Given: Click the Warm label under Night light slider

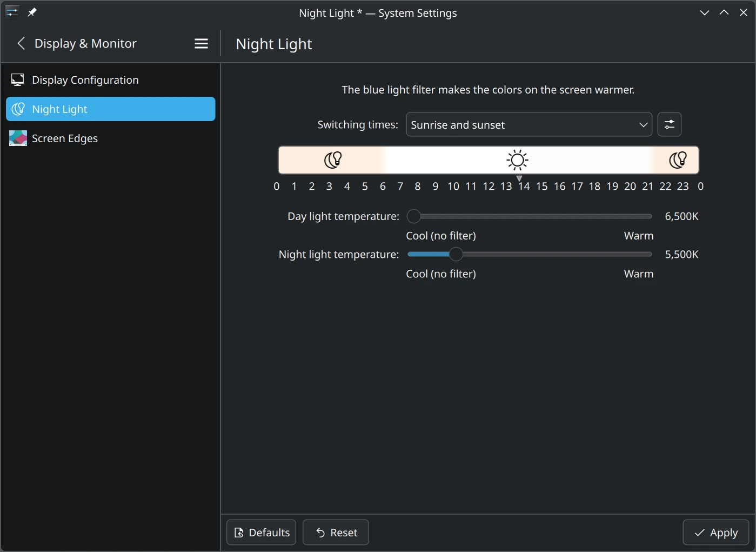Looking at the screenshot, I should point(639,274).
